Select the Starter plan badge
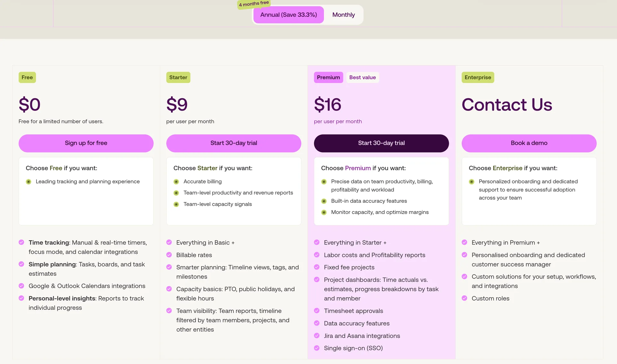Viewport: 617px width, 364px height. click(x=178, y=77)
